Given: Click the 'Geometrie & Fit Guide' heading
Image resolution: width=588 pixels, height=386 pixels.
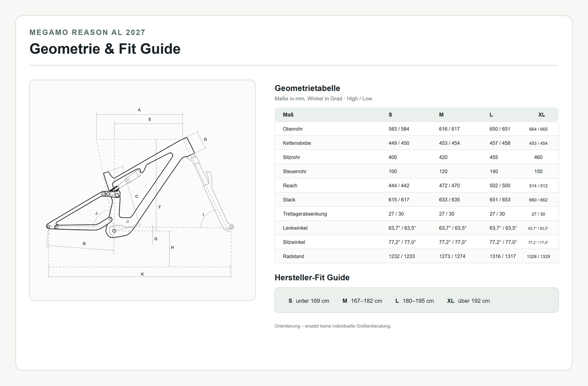Looking at the screenshot, I should 105,49.
